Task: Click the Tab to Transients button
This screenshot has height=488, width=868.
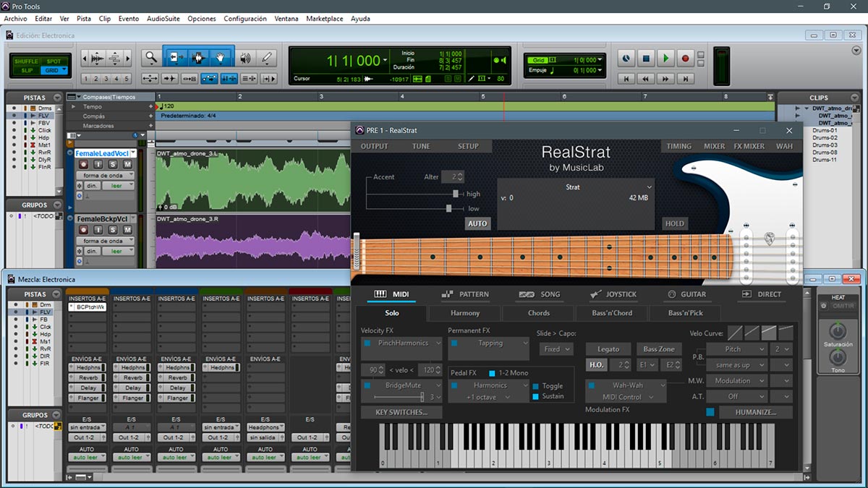Action: (170, 79)
